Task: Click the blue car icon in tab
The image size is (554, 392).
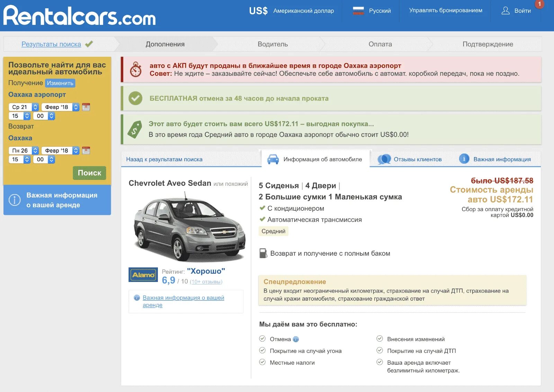Action: 273,159
